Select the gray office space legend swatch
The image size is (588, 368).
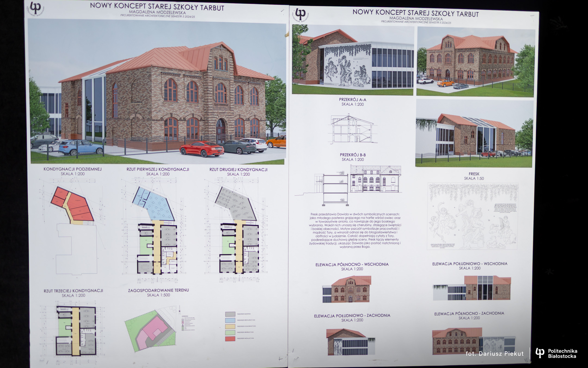(x=230, y=314)
